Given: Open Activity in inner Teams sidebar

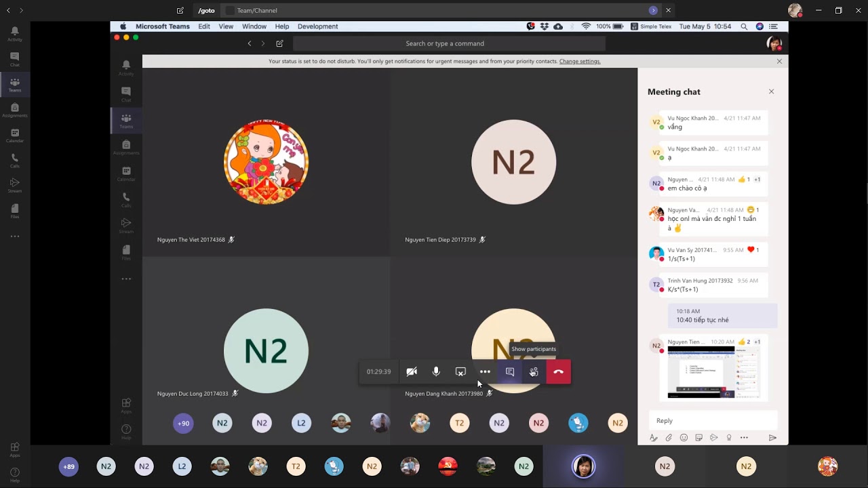Looking at the screenshot, I should point(126,67).
